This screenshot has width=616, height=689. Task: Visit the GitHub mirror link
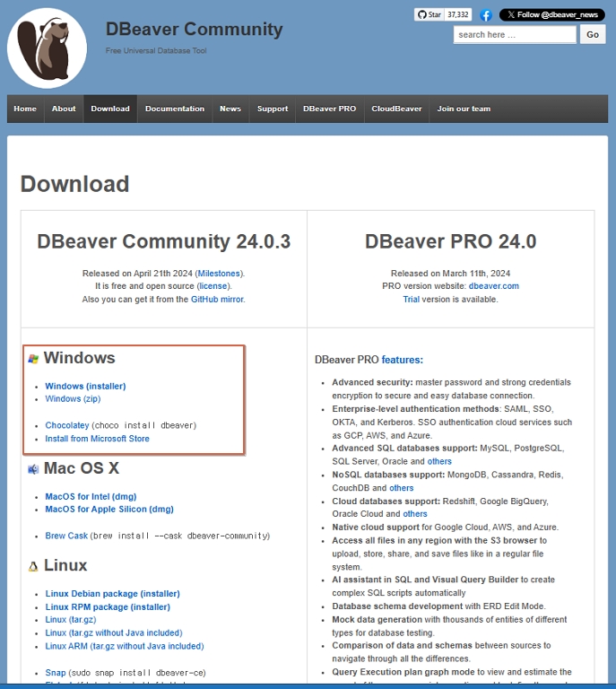[x=217, y=300]
